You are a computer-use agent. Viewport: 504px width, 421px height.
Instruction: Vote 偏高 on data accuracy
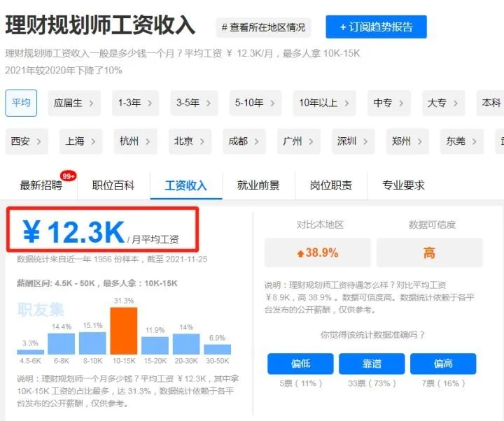442,364
